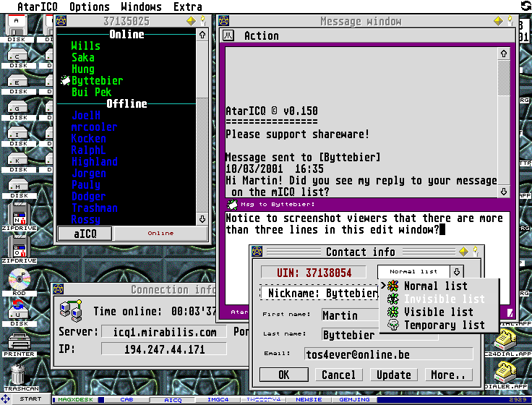This screenshot has width=532, height=405.
Task: Choose 'Normal list' in the popup
Action: click(x=436, y=286)
